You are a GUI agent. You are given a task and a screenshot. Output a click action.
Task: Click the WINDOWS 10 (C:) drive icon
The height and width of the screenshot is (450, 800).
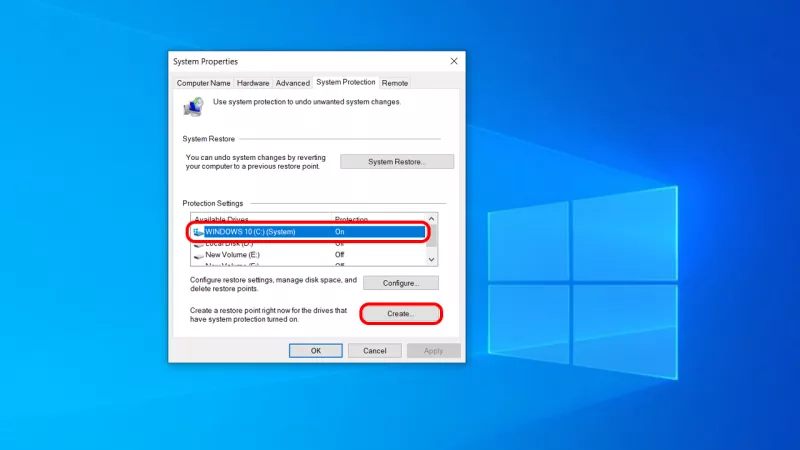click(x=198, y=232)
